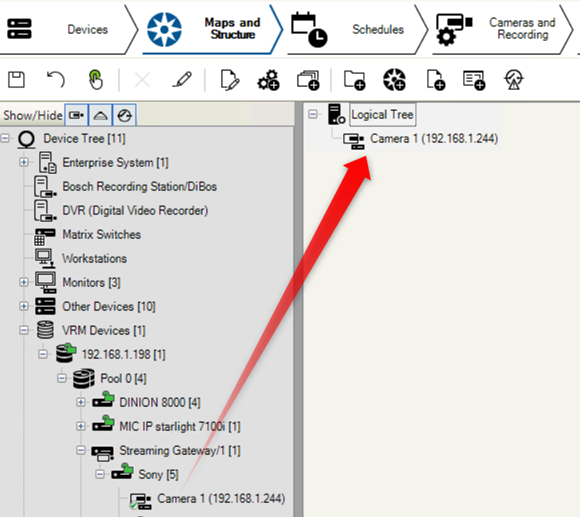
Task: Click the Add Command Script icon
Action: coord(474,80)
